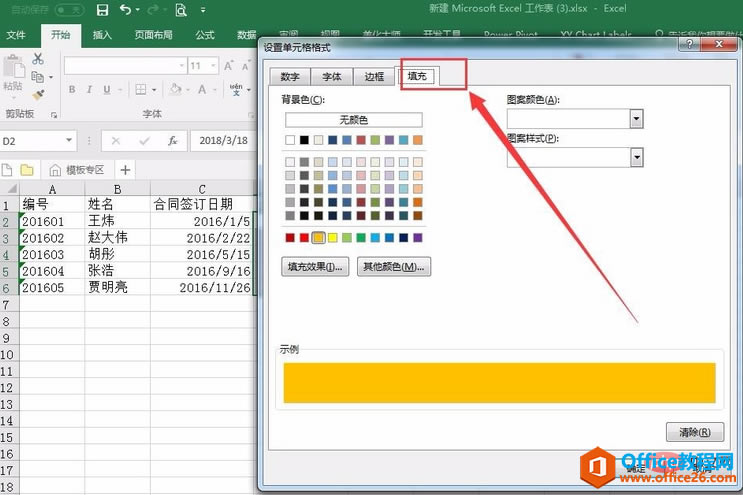Select the Format Painter brush icon
The width and height of the screenshot is (743, 495).
point(38,94)
